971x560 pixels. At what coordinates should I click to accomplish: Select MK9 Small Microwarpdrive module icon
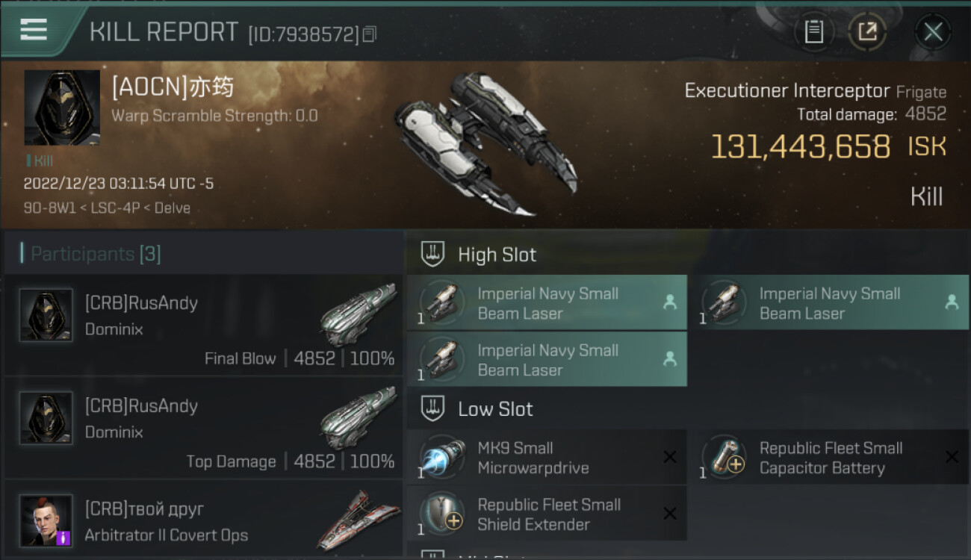pos(442,457)
